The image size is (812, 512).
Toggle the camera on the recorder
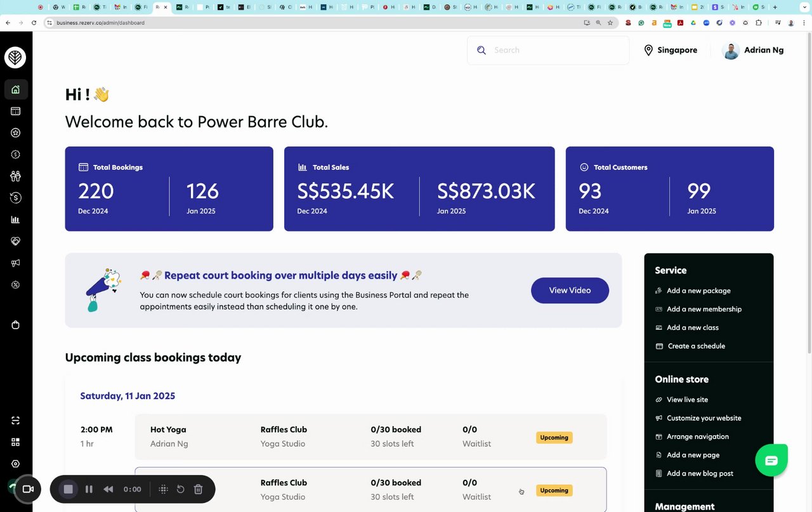28,489
